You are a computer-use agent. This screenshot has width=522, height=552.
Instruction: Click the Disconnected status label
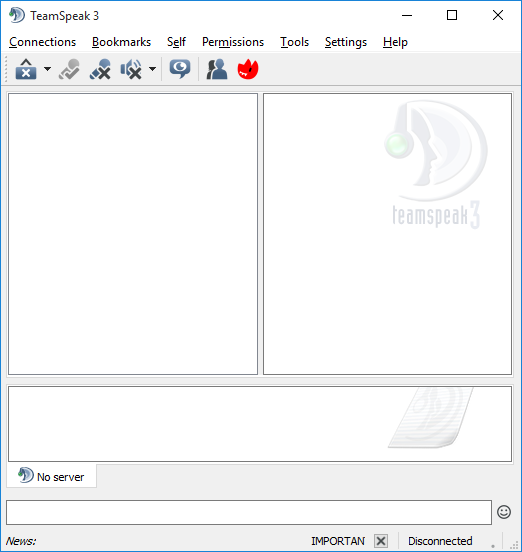(x=440, y=541)
